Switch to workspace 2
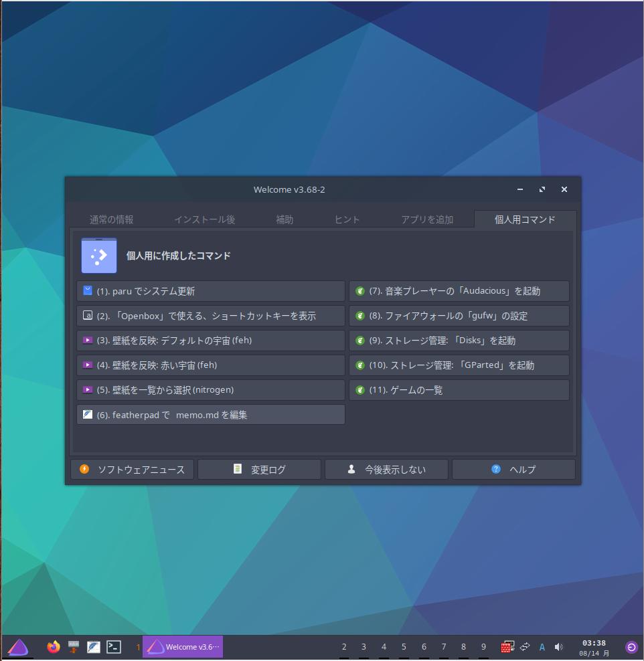 click(344, 647)
